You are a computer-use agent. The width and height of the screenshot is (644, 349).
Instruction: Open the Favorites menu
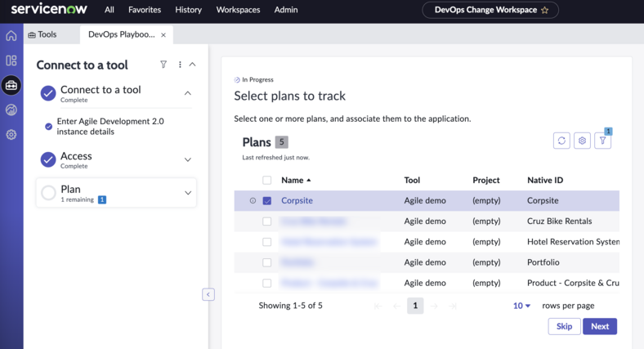pos(145,10)
